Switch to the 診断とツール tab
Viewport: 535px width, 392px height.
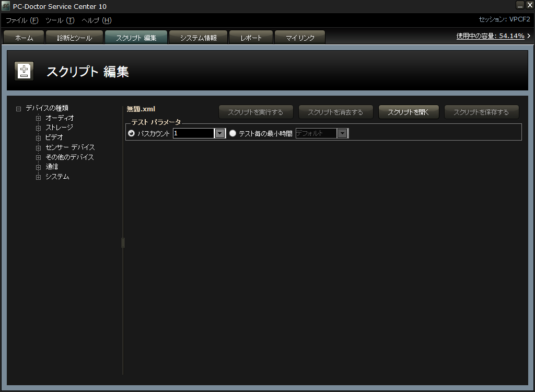click(74, 38)
